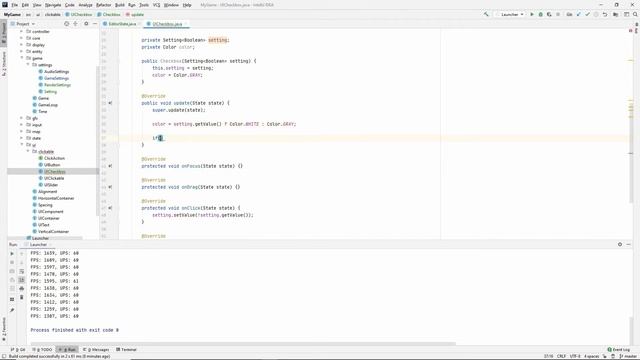
Task: Click the Build project hammer icon
Action: 486,14
